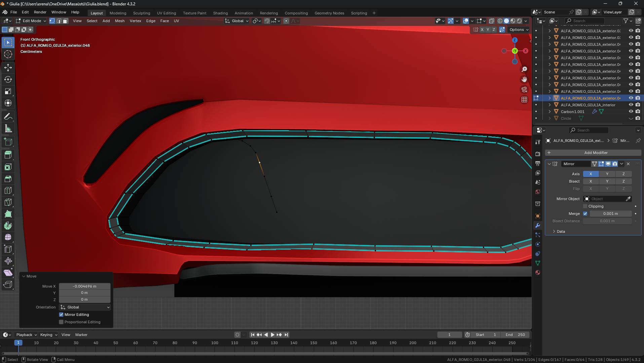Select the Extrude Region tool
Image resolution: width=644 pixels, height=363 pixels.
coord(8,155)
